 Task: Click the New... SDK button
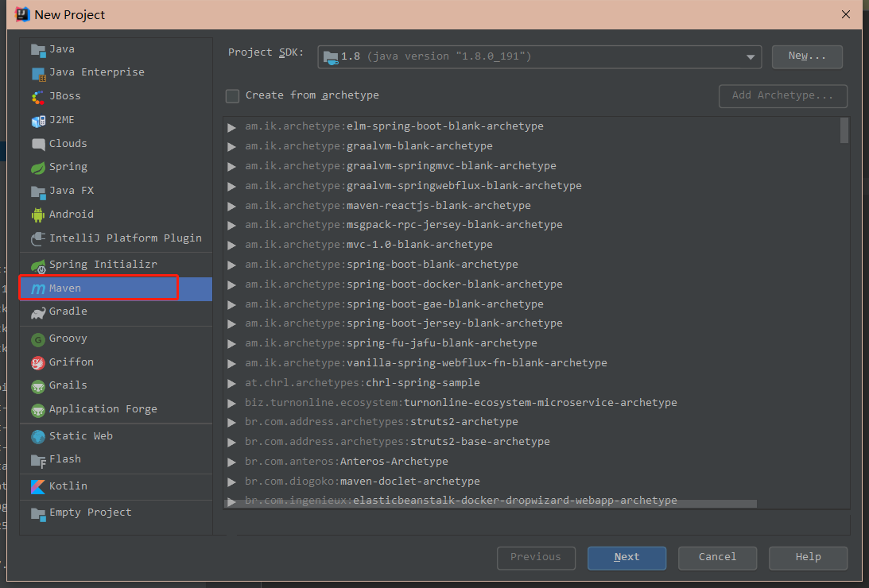tap(807, 56)
